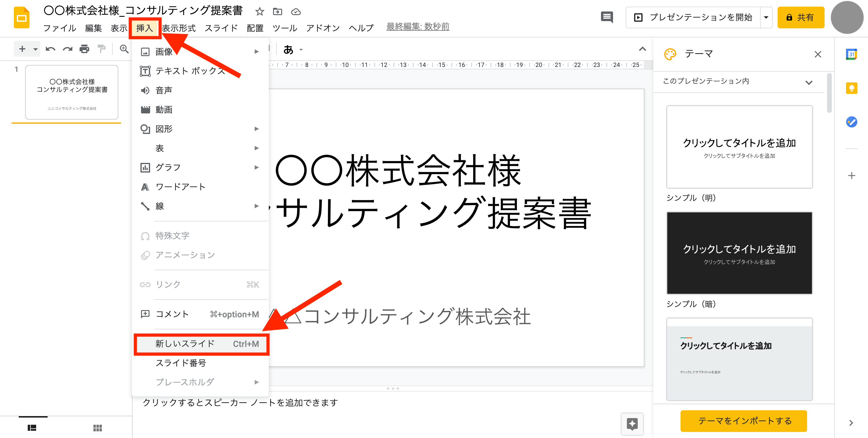
Task: Select the paint format icon
Action: (x=102, y=49)
